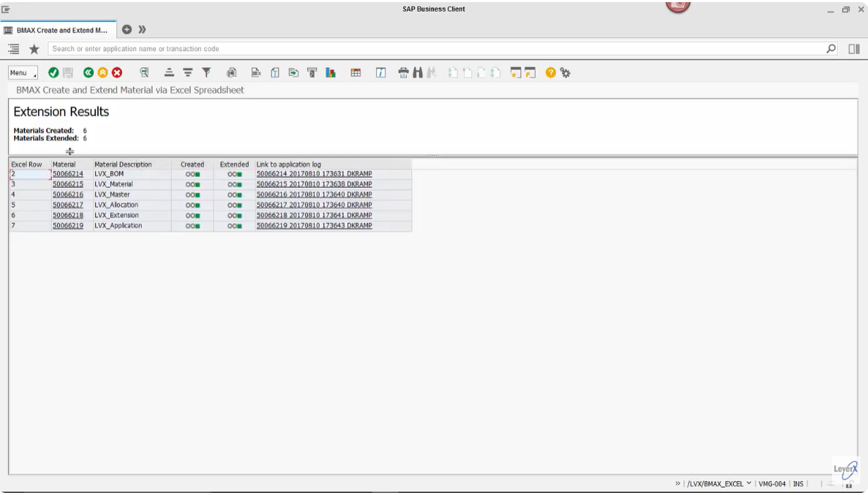Open the layout customization gear icon
Screen dimensions: 868x495
565,72
